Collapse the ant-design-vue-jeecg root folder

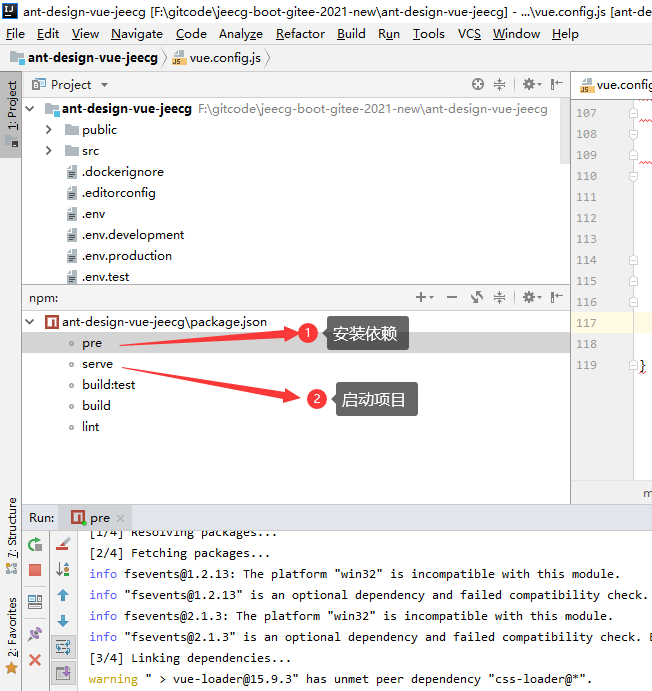(x=30, y=108)
